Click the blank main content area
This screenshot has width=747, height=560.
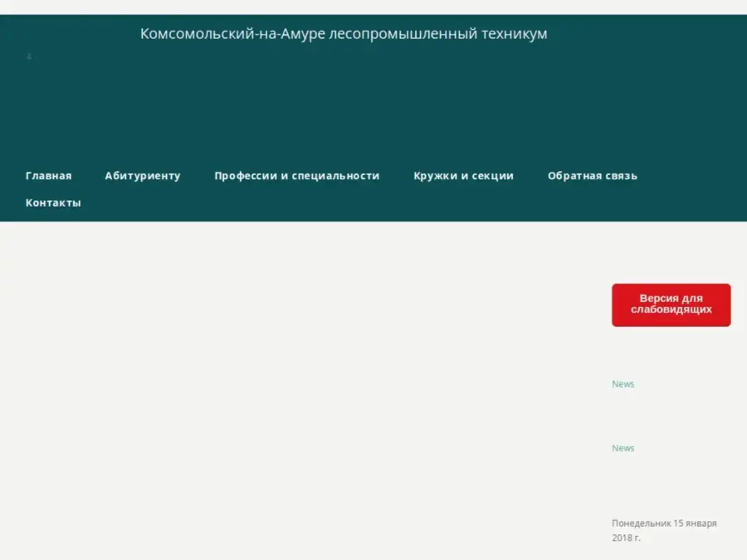[x=299, y=390]
